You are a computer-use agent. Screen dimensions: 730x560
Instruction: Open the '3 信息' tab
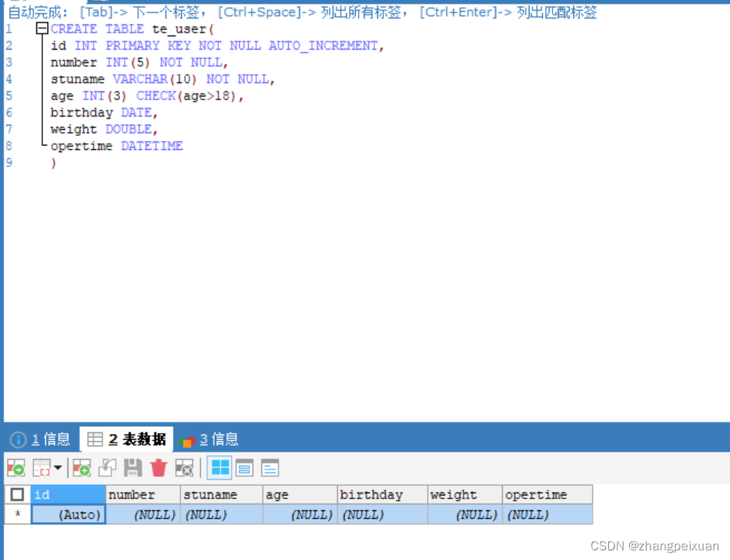point(208,439)
